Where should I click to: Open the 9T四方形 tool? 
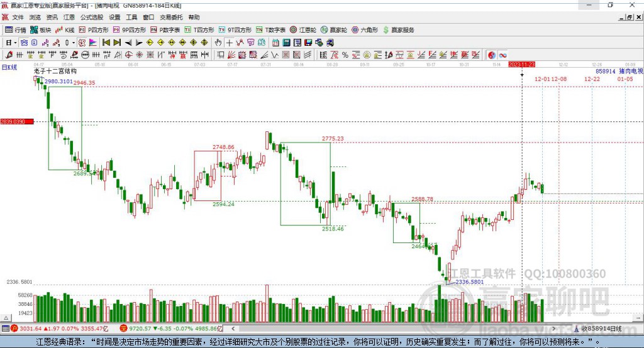pyautogui.click(x=235, y=30)
